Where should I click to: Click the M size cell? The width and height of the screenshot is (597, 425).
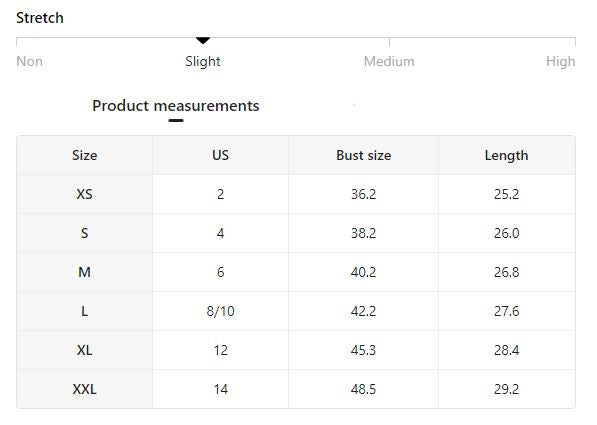(85, 272)
